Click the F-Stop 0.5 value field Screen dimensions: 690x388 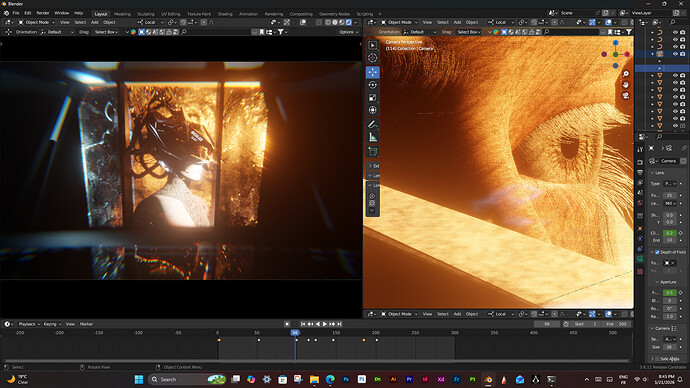tap(670, 293)
